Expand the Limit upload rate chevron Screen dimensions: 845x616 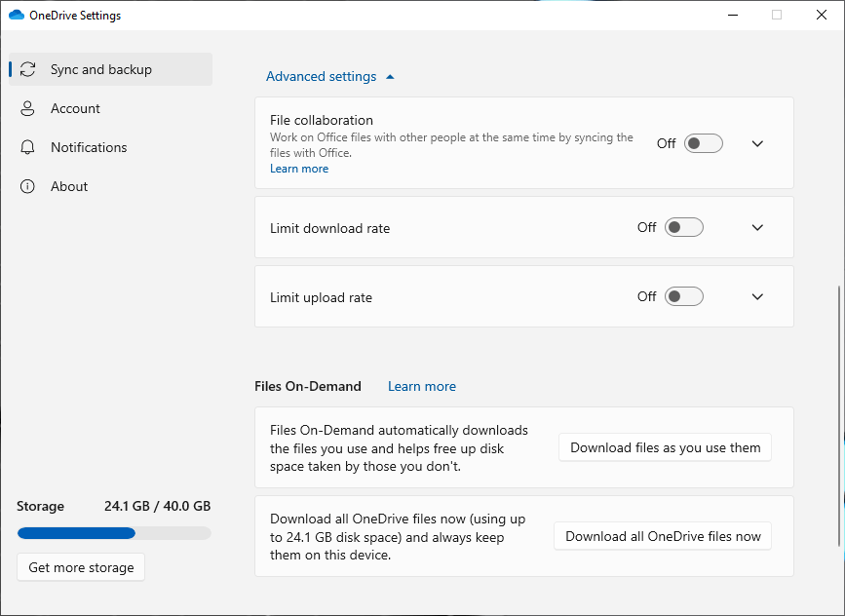tap(757, 296)
